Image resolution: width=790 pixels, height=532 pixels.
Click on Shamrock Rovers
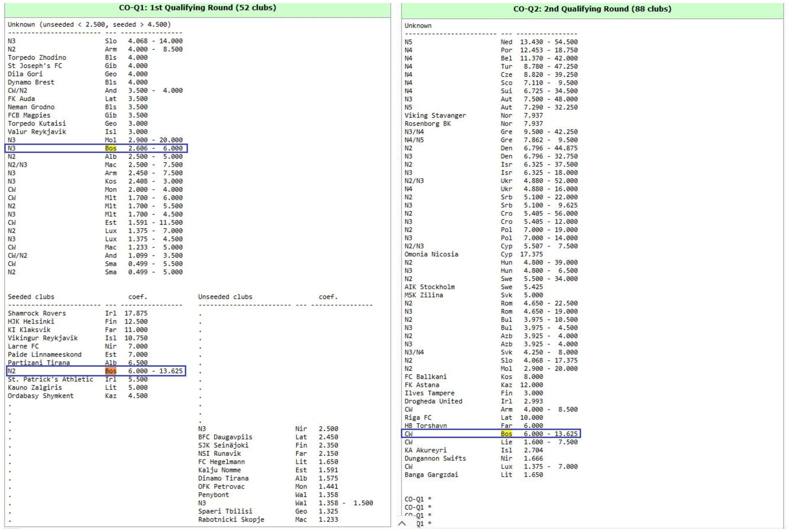pyautogui.click(x=37, y=313)
